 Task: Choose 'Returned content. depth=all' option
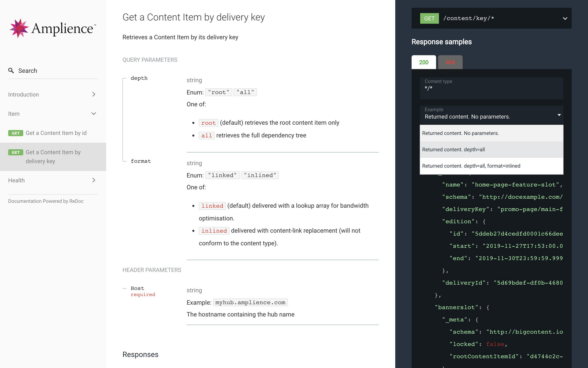(491, 150)
